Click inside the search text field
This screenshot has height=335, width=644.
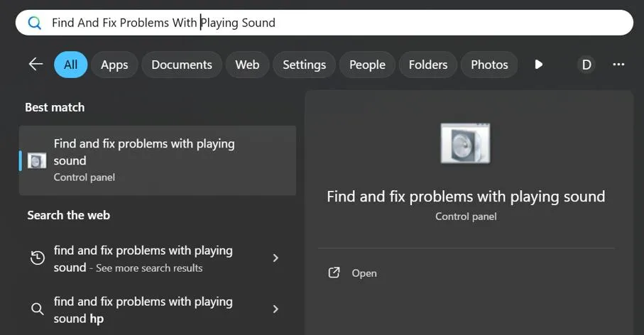coord(355,23)
